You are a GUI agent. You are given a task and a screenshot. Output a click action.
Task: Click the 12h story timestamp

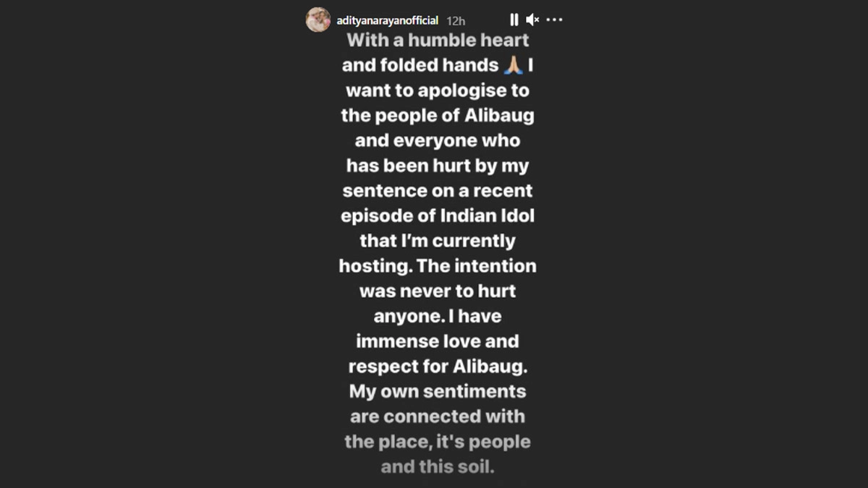click(x=456, y=20)
